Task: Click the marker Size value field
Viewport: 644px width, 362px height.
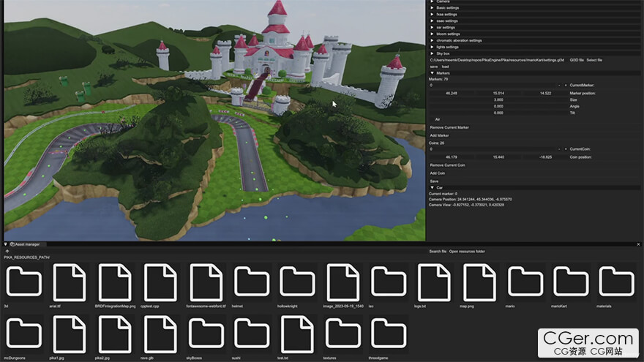Action: [x=498, y=99]
